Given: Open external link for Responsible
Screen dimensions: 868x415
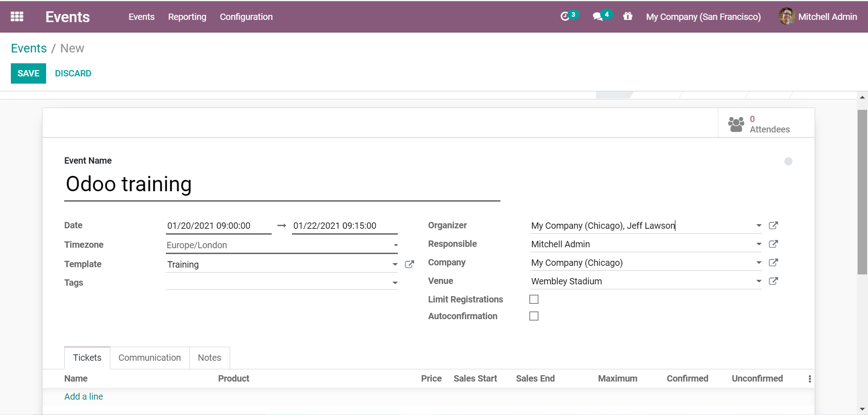Looking at the screenshot, I should [x=774, y=244].
